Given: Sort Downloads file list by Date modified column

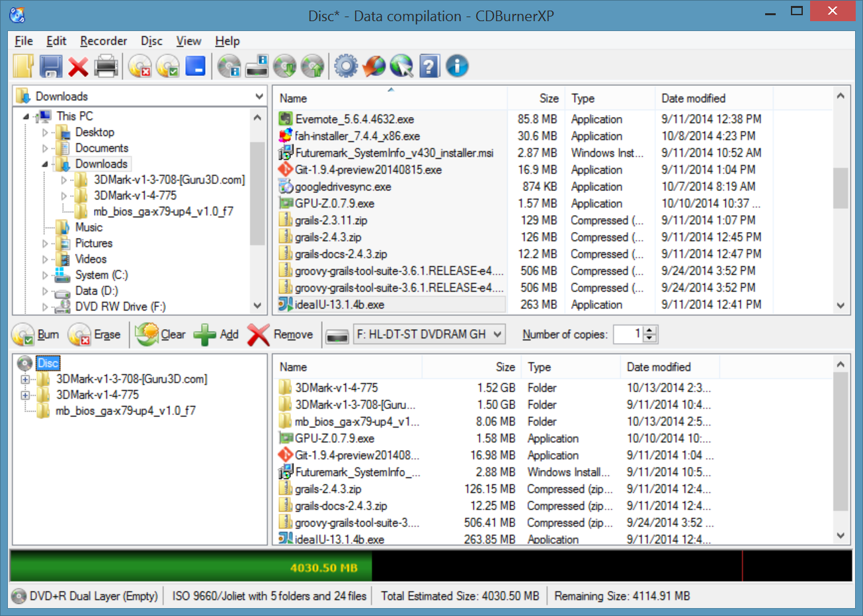Looking at the screenshot, I should tap(713, 98).
